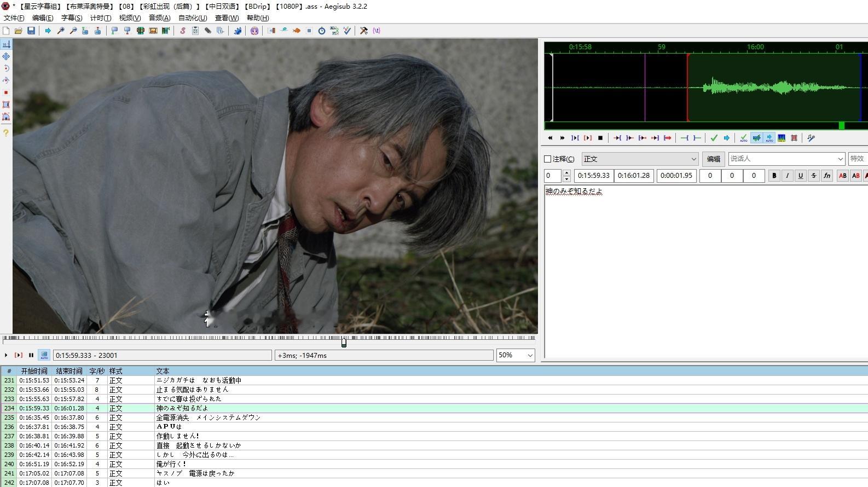Open Translation Assistant girl icon

coord(254,31)
